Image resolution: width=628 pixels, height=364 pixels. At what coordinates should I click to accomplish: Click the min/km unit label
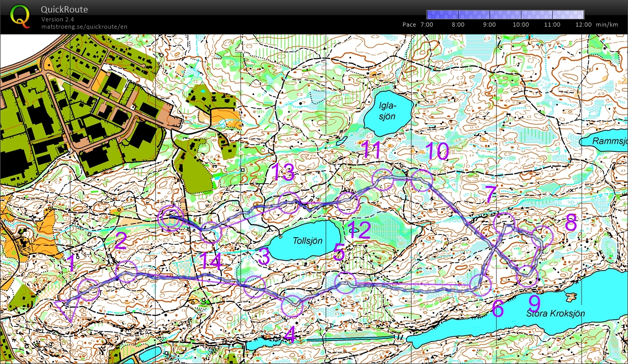coord(607,25)
